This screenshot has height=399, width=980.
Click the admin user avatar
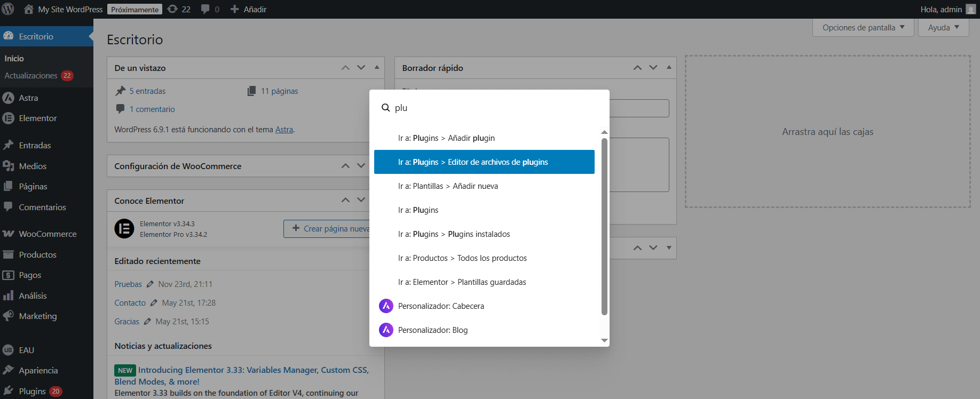click(x=971, y=10)
